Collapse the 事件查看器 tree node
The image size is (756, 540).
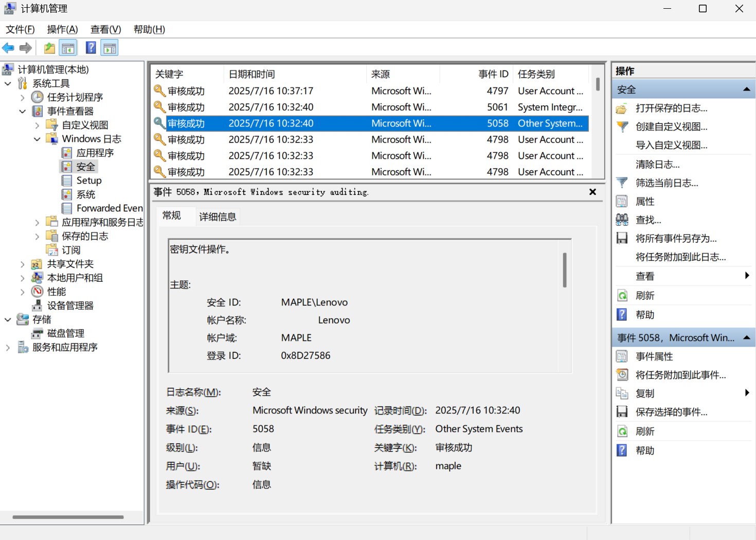click(23, 111)
